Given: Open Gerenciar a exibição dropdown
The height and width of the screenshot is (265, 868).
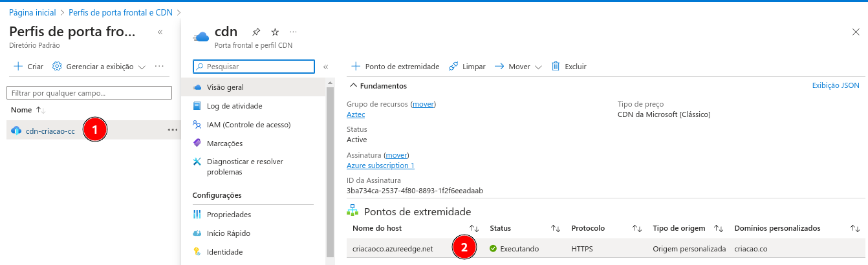Looking at the screenshot, I should tap(99, 66).
